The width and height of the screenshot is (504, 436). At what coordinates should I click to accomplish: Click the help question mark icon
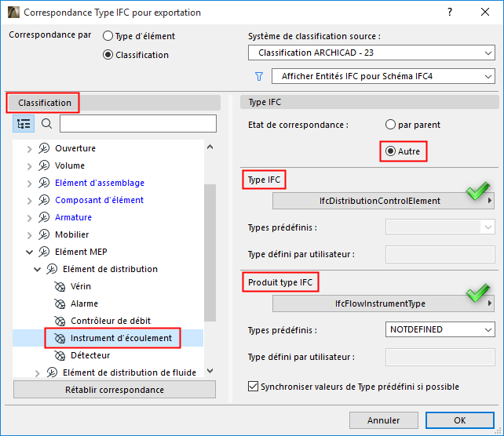(450, 13)
